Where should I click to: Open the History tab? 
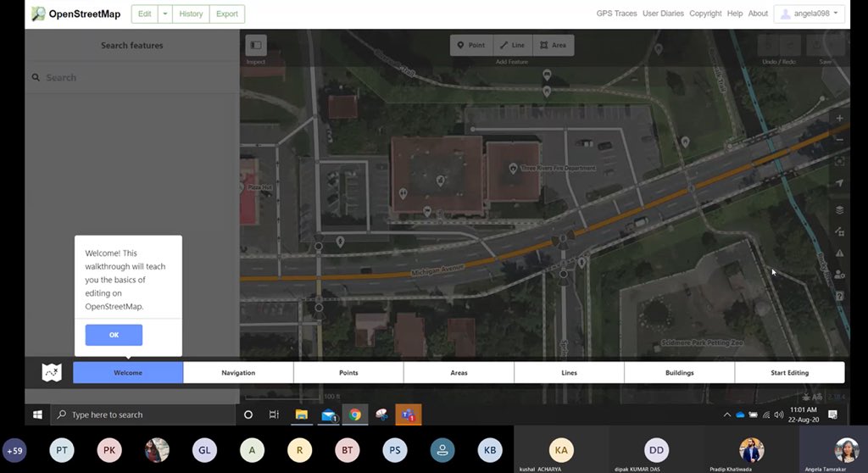(x=191, y=14)
